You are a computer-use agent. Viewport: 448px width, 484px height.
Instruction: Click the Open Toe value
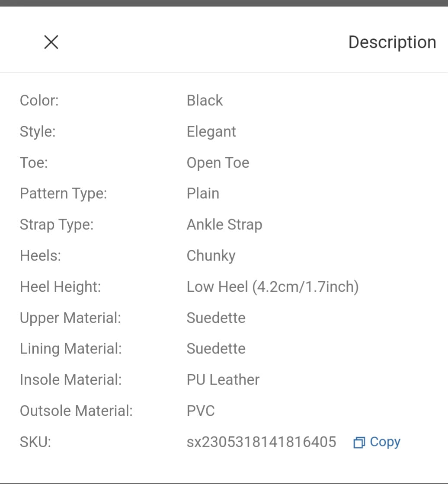point(218,163)
